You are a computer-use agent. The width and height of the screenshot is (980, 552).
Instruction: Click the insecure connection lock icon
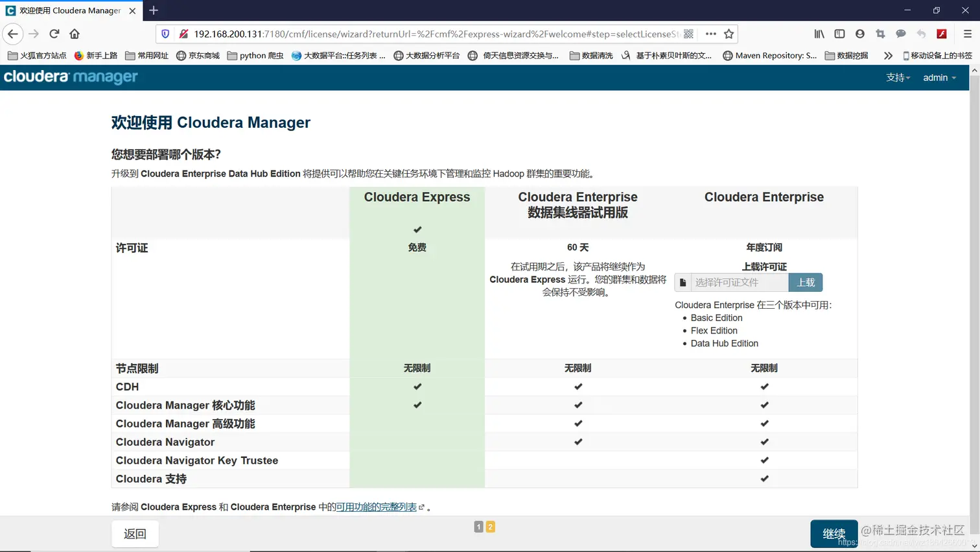click(183, 34)
